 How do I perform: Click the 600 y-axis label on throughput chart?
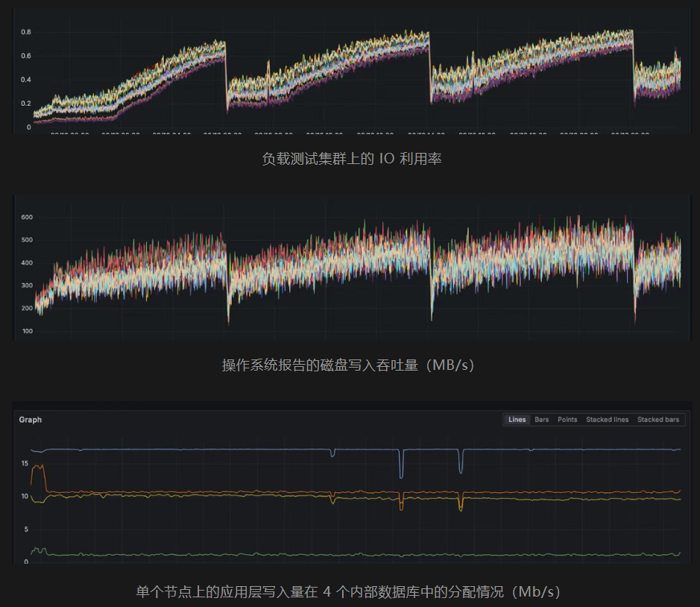point(27,218)
